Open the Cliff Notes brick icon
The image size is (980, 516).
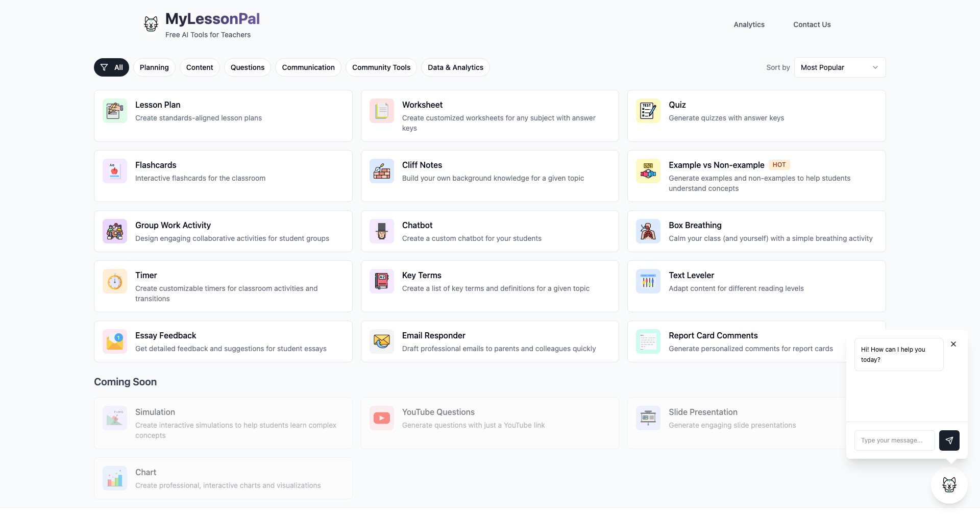click(382, 171)
